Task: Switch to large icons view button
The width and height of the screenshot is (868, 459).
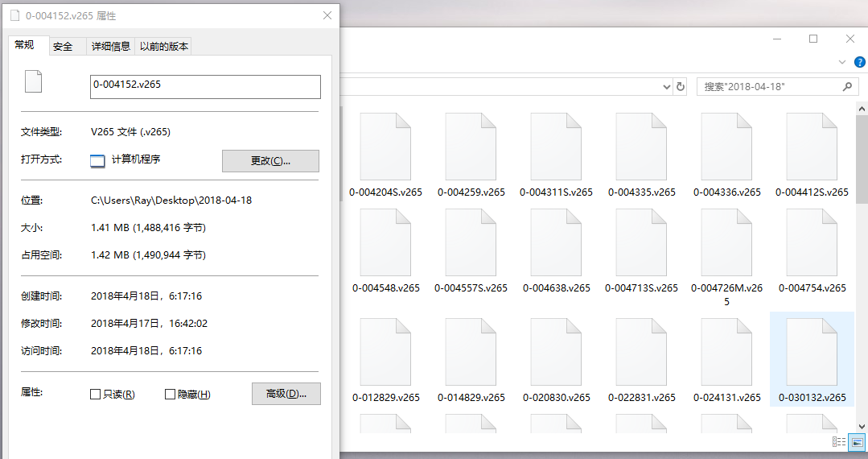Action: [857, 442]
